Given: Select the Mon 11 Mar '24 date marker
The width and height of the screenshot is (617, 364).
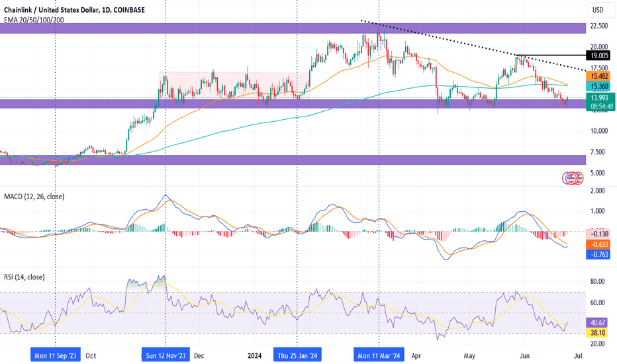Looking at the screenshot, I should coord(379,355).
